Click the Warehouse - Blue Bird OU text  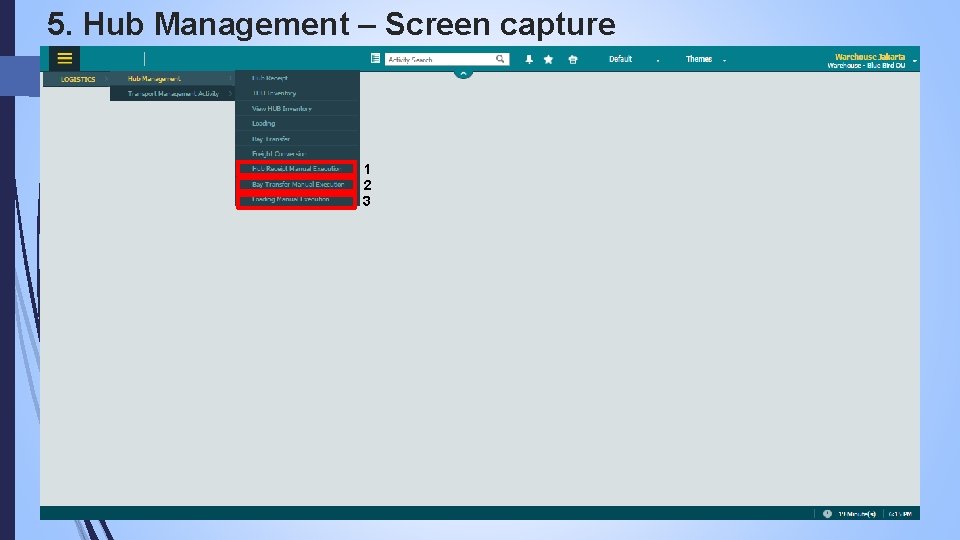(x=866, y=66)
